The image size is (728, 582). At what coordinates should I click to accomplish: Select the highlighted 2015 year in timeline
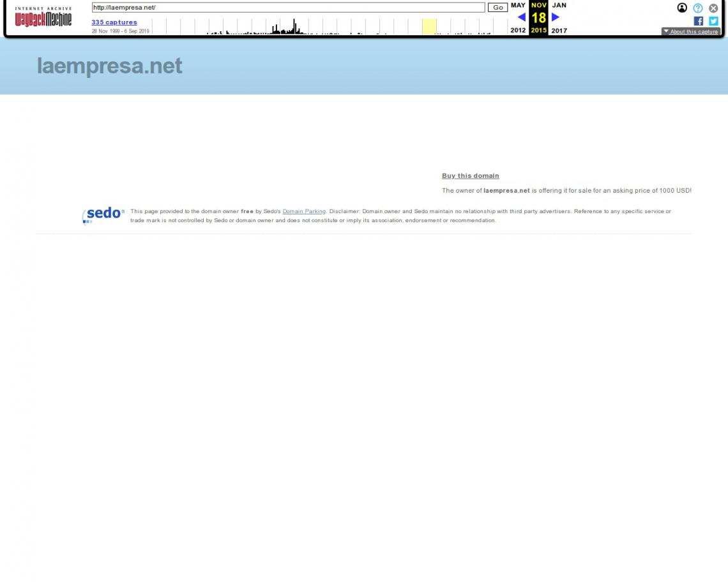[429, 26]
